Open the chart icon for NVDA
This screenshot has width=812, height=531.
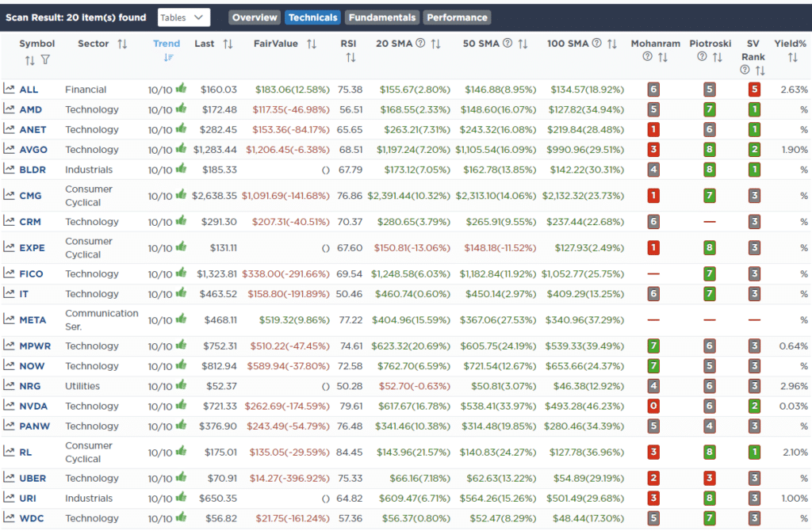tap(9, 405)
